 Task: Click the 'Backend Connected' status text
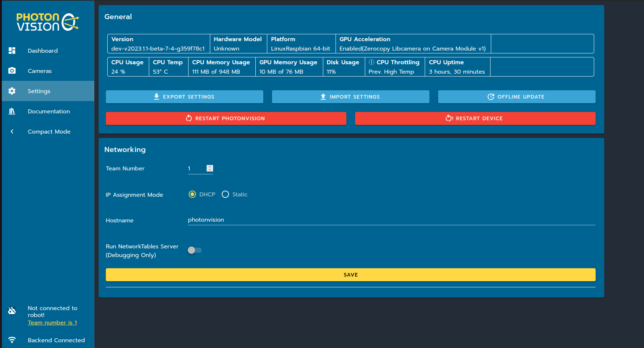(56, 340)
